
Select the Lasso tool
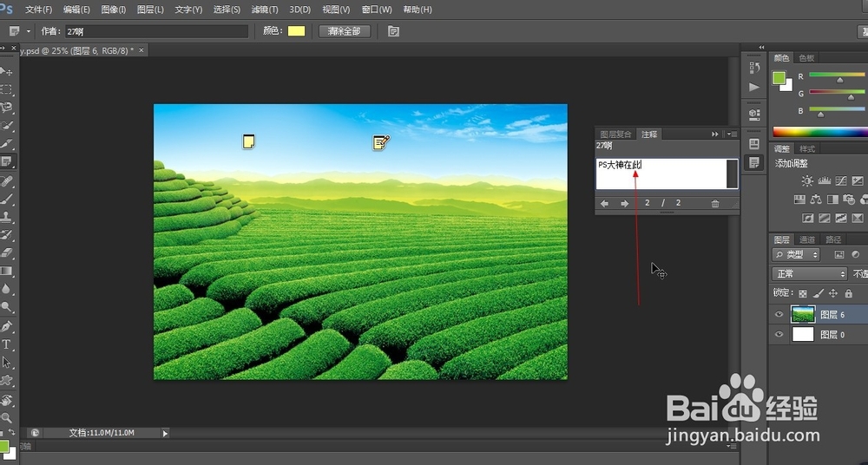click(x=6, y=108)
